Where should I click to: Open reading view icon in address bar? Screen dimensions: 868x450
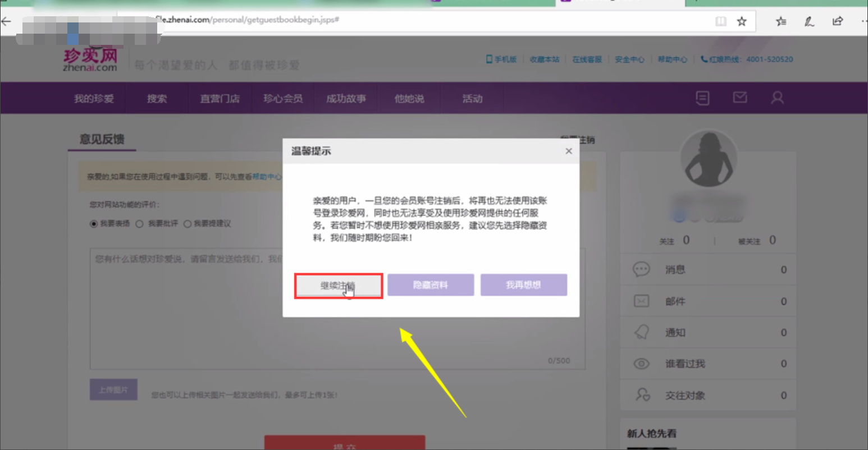click(721, 21)
